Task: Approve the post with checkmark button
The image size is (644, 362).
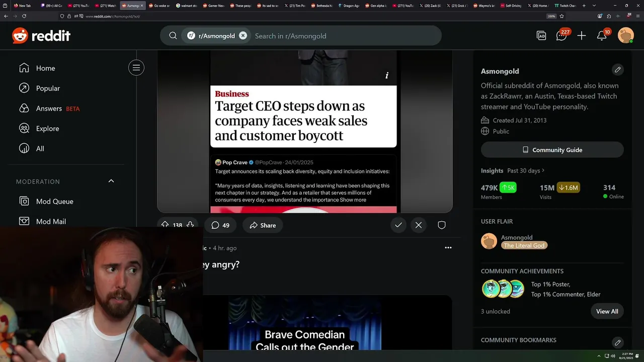Action: click(x=398, y=225)
